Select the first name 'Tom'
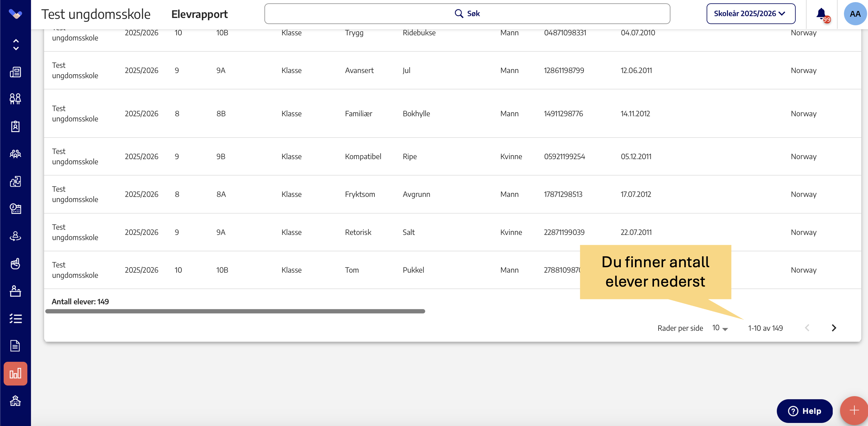 pos(352,270)
